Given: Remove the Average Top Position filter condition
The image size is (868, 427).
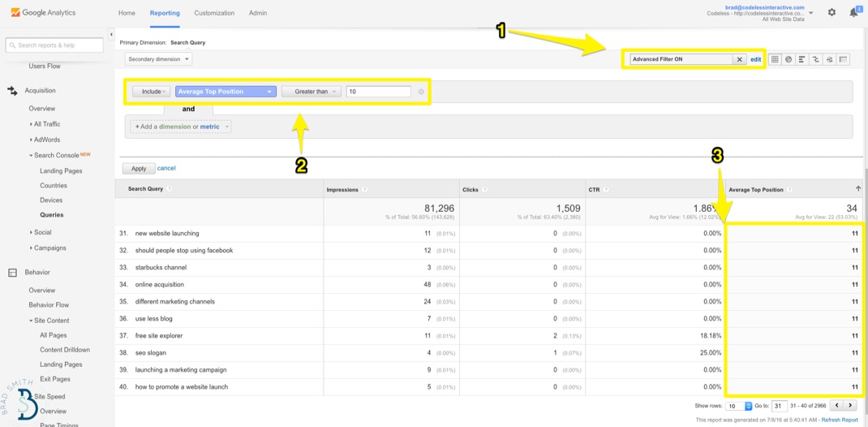Looking at the screenshot, I should 421,92.
